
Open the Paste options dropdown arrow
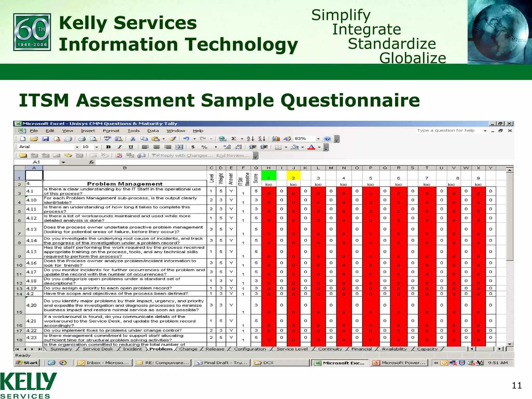(x=164, y=139)
